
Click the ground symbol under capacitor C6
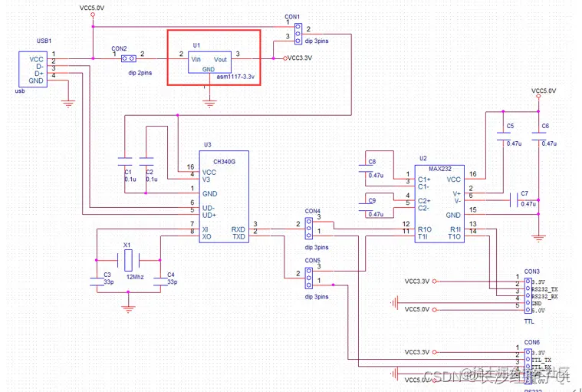coord(538,239)
